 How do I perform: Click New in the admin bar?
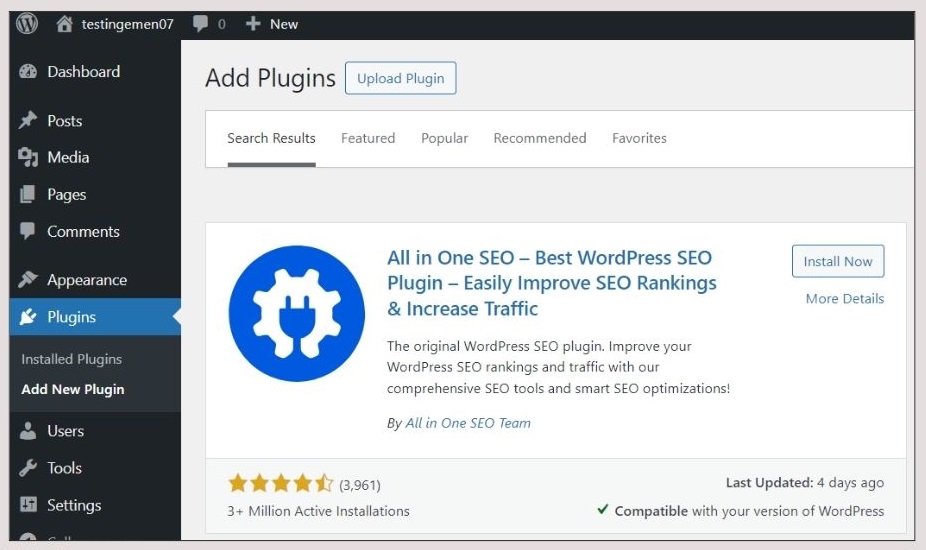coord(283,24)
